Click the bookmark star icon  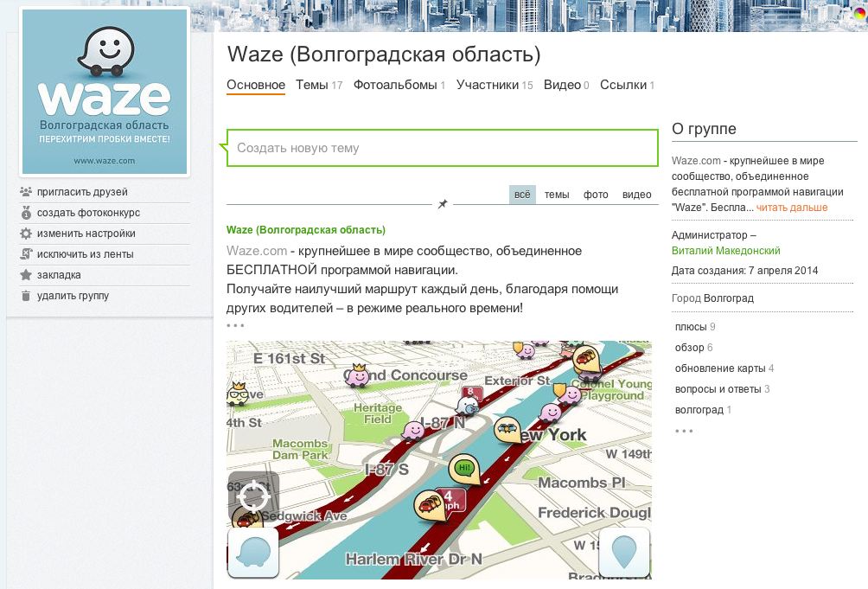26,275
